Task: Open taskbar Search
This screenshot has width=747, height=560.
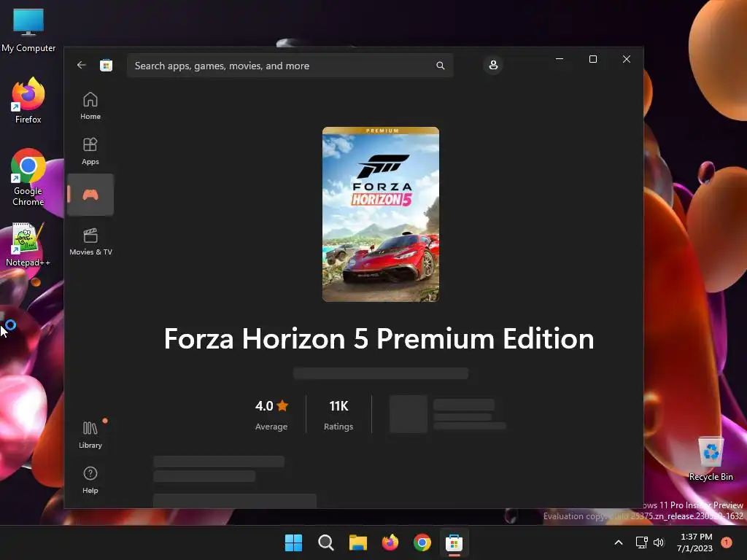Action: coord(326,542)
